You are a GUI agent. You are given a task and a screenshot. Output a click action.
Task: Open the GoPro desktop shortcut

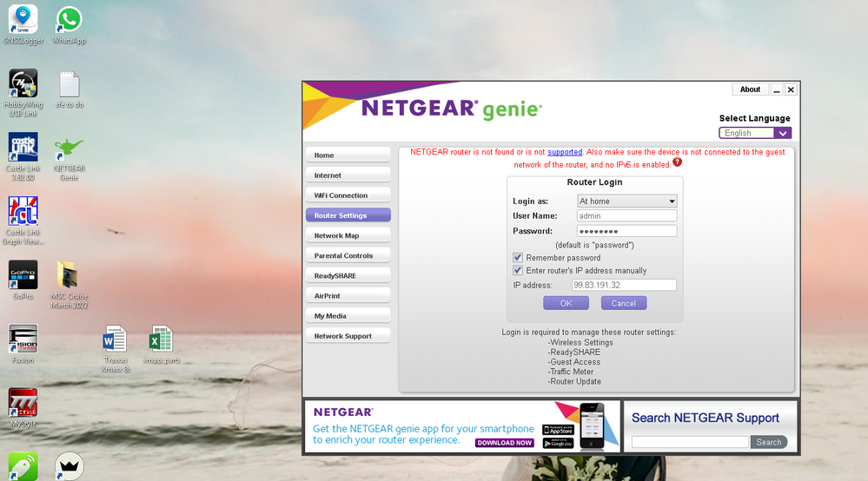23,280
